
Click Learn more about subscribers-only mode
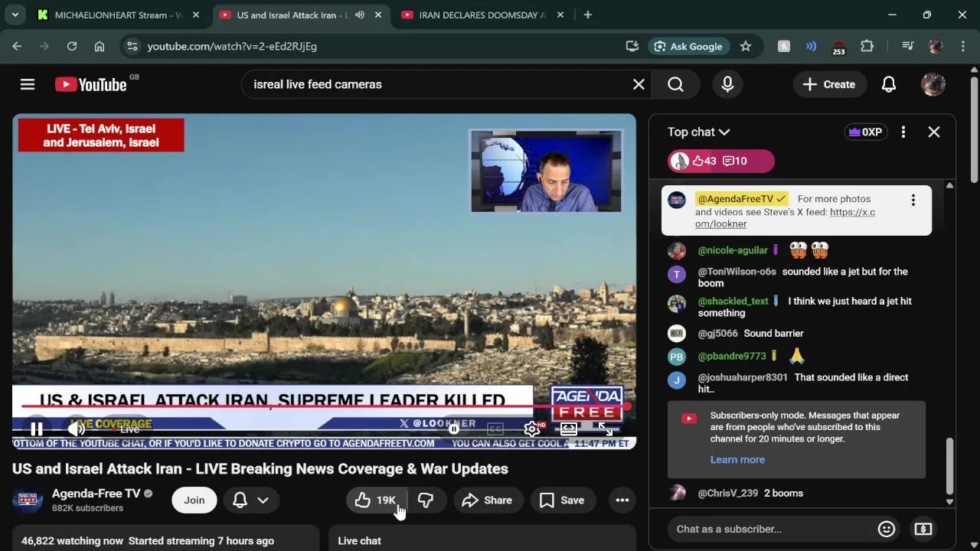(737, 460)
